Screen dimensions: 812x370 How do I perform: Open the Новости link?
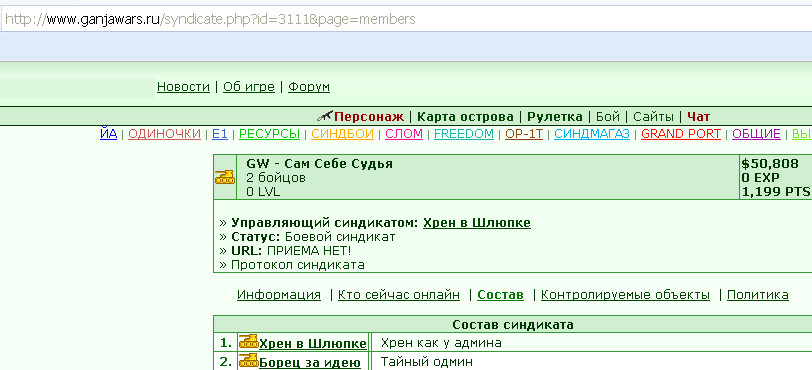click(x=183, y=87)
